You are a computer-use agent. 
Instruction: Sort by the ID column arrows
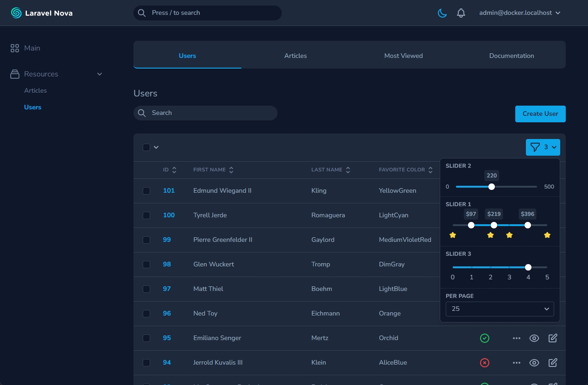(x=174, y=170)
